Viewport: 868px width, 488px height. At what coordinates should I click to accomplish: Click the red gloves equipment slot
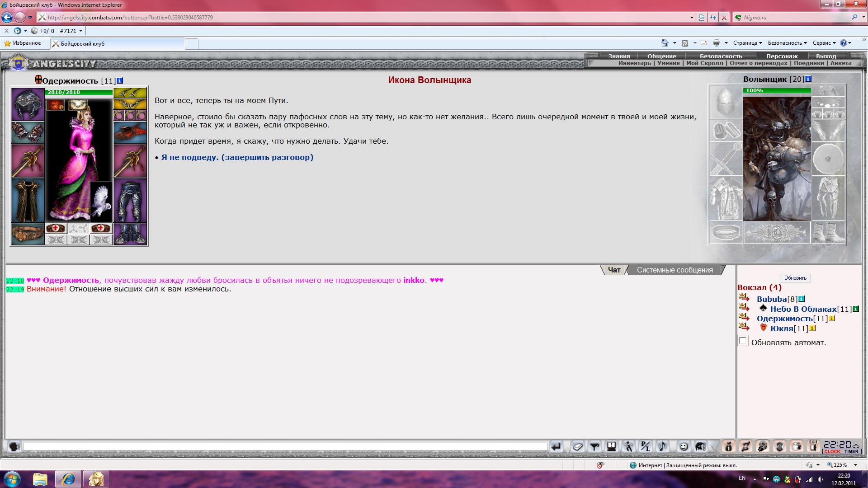pos(130,132)
